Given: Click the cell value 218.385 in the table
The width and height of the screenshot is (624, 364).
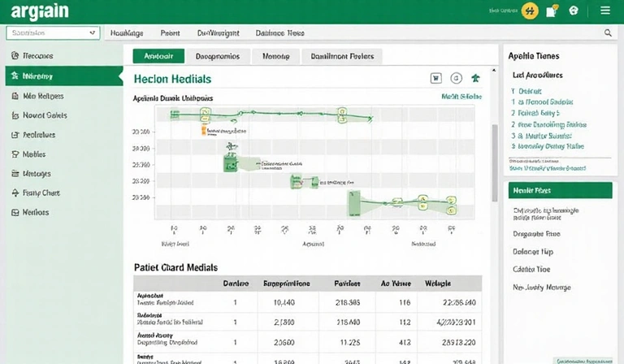Looking at the screenshot, I should [348, 303].
